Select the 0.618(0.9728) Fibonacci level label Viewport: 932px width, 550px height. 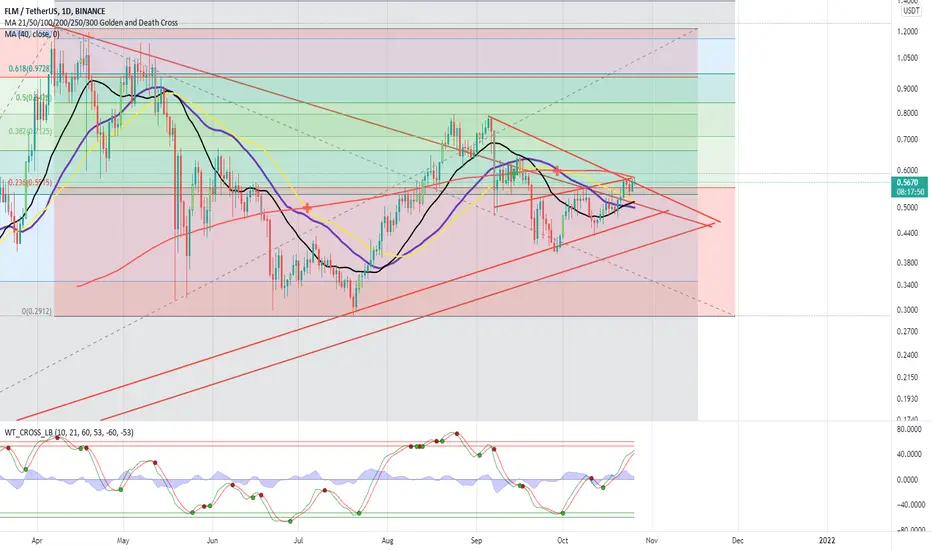tap(30, 70)
